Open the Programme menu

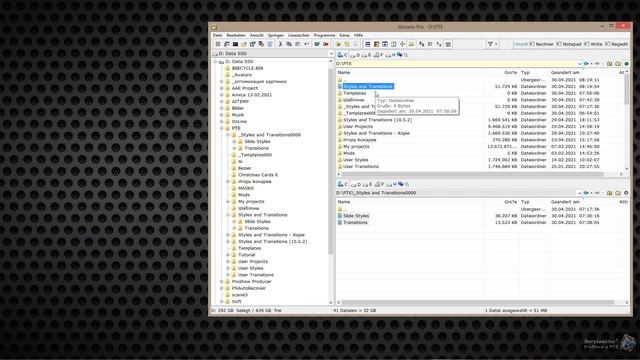324,36
